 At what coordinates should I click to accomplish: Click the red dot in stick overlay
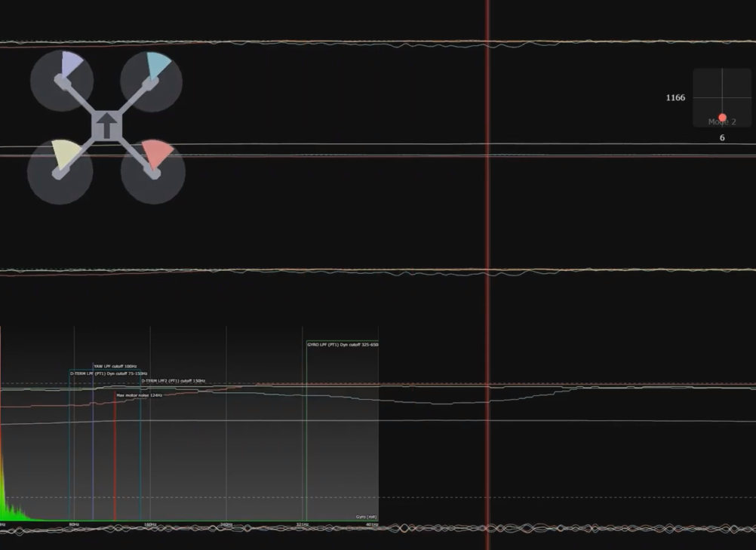[x=722, y=118]
